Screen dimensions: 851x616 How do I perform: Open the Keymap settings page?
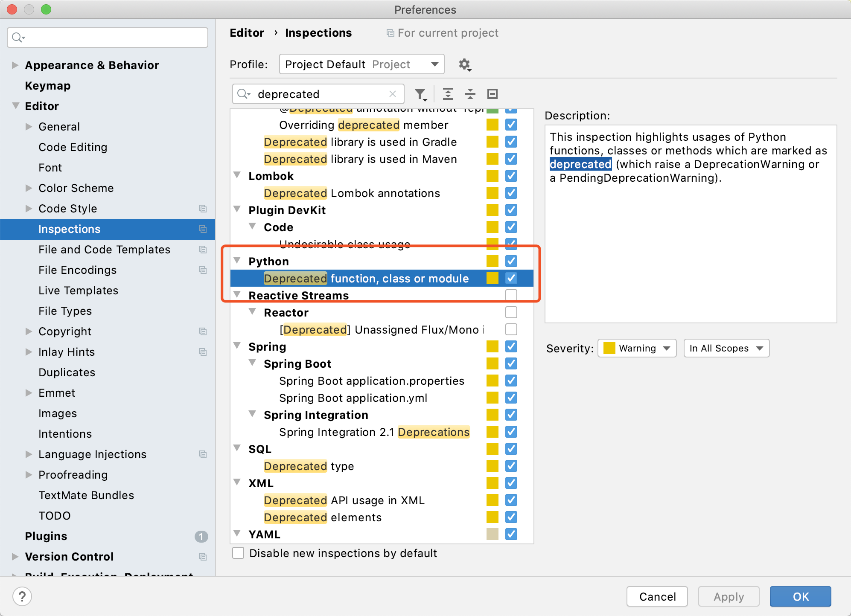tap(48, 86)
